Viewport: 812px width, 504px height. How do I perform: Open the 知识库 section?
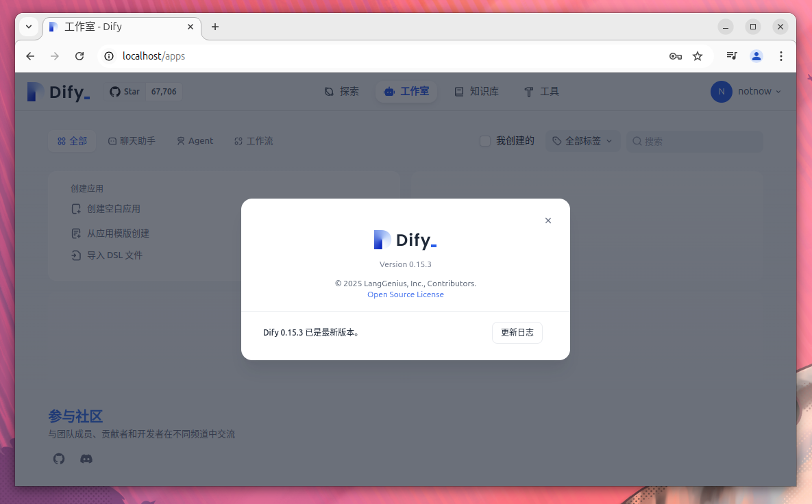[x=476, y=91]
